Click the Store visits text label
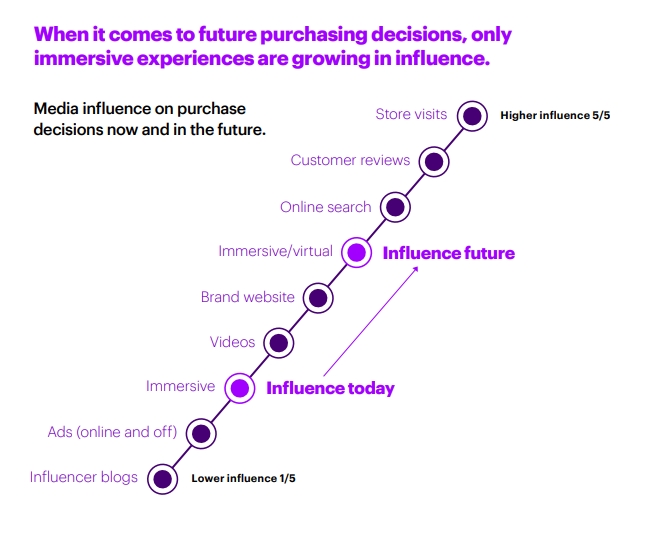 click(411, 114)
